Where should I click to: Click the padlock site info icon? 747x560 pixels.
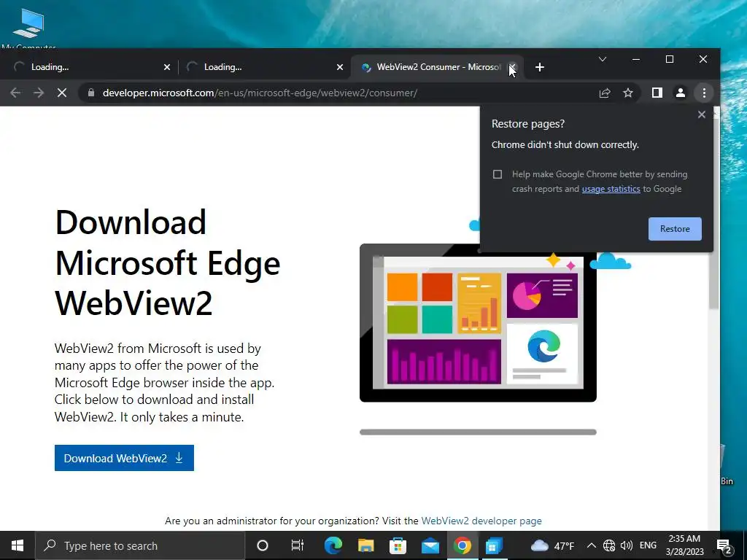click(91, 93)
